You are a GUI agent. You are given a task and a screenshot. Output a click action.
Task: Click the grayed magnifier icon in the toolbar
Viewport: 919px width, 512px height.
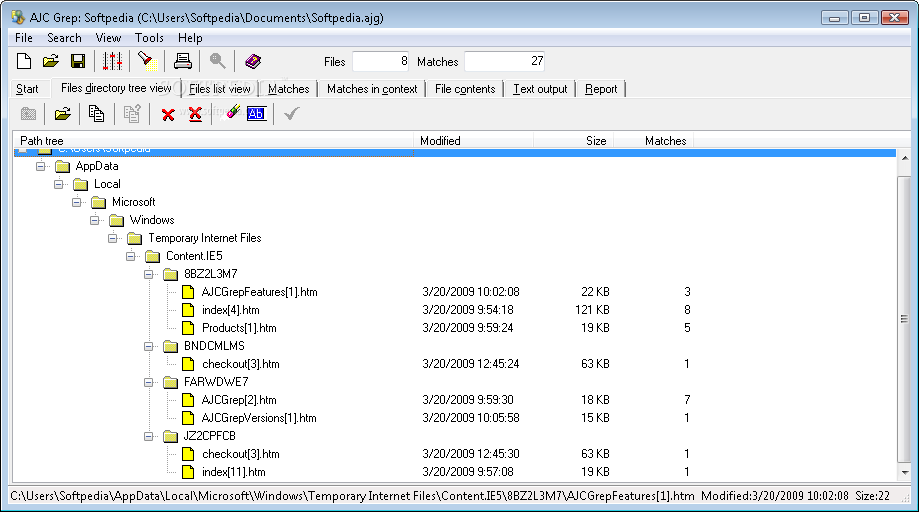(217, 61)
